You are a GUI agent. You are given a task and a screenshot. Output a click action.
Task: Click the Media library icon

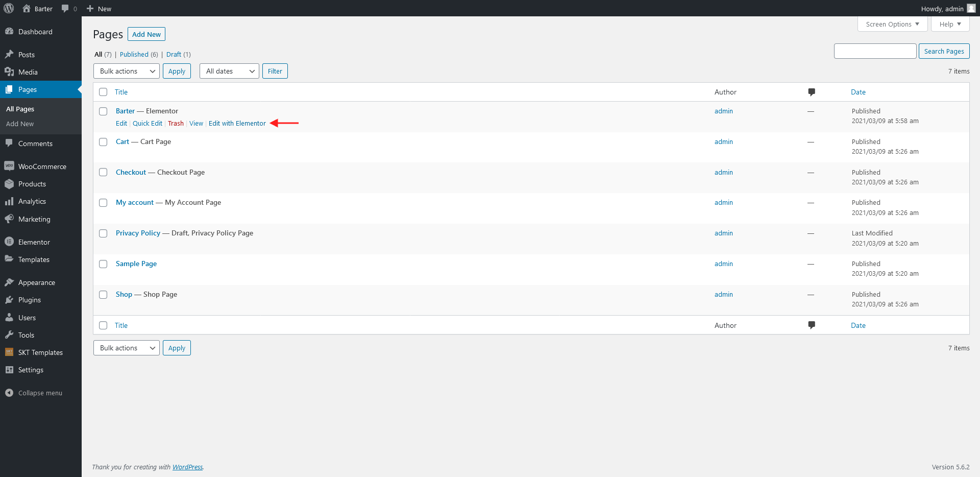(9, 71)
